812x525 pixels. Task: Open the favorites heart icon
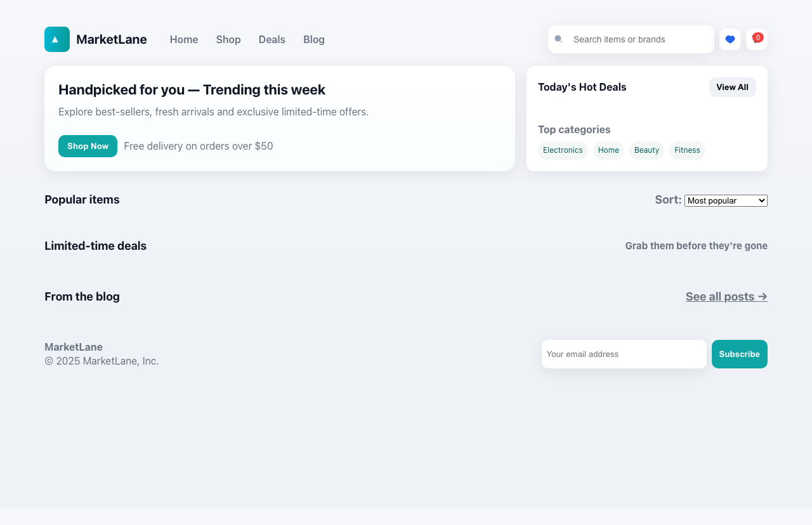click(730, 39)
